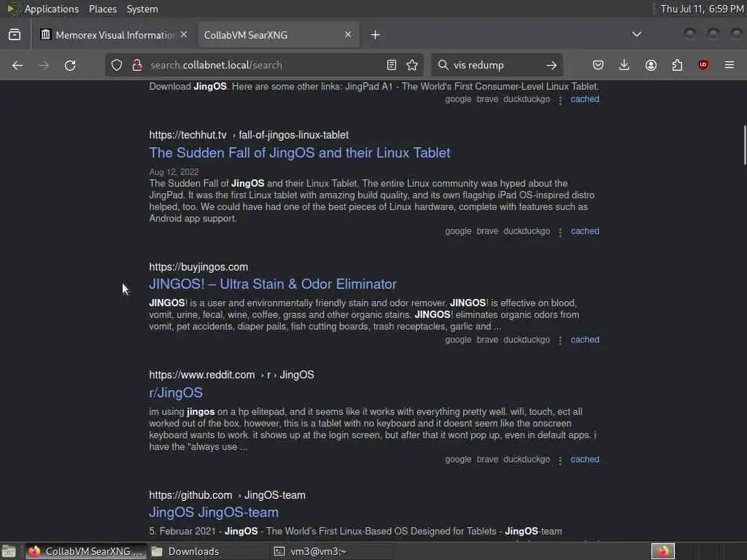Screen dimensions: 747x560
Task: Select 'duckduckgo' engine tag under r/JingOS result
Action: [527, 459]
